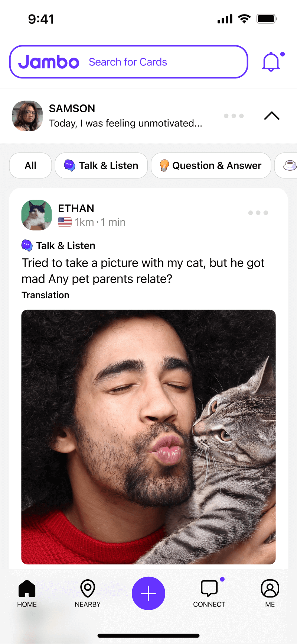Image resolution: width=297 pixels, height=644 pixels.
Task: Tap the Jambo logo
Action: (49, 62)
